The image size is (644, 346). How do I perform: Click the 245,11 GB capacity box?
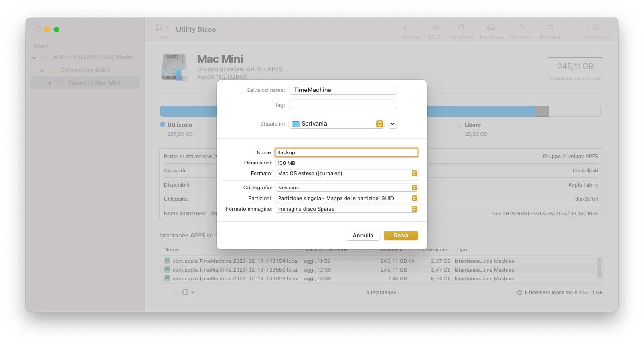(575, 67)
